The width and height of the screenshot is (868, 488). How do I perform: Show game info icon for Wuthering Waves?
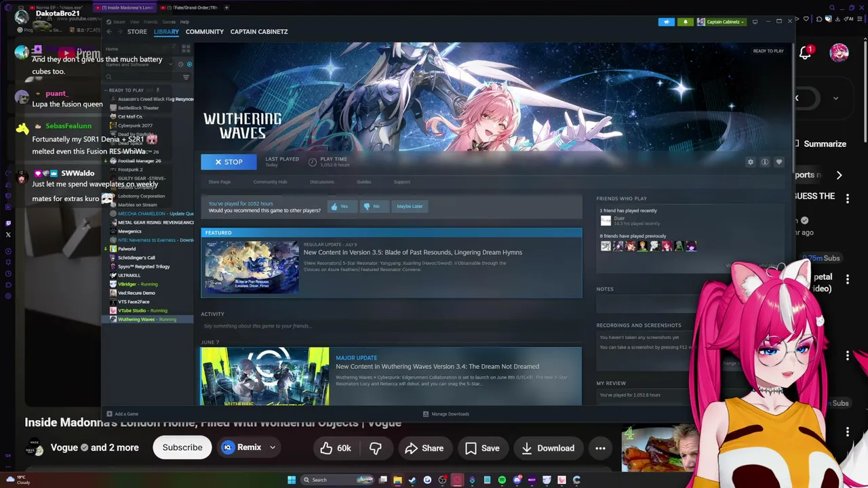765,162
